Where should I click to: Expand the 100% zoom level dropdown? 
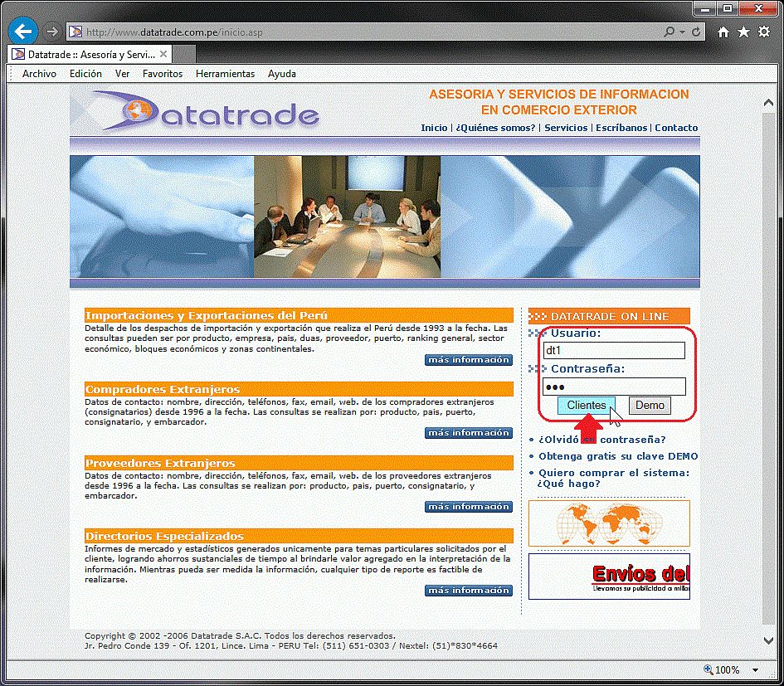coord(756,670)
